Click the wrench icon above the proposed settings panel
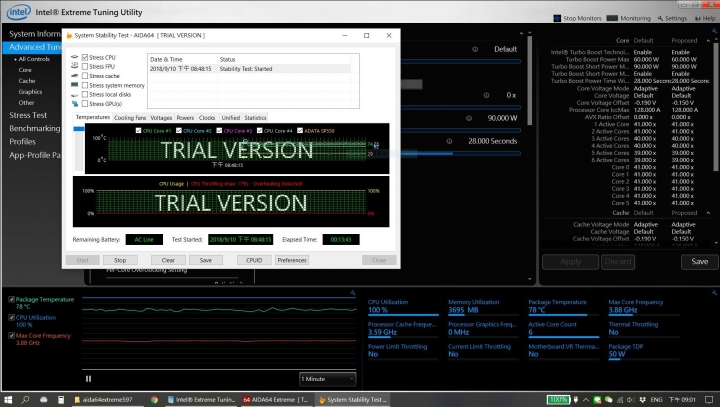 (x=714, y=31)
